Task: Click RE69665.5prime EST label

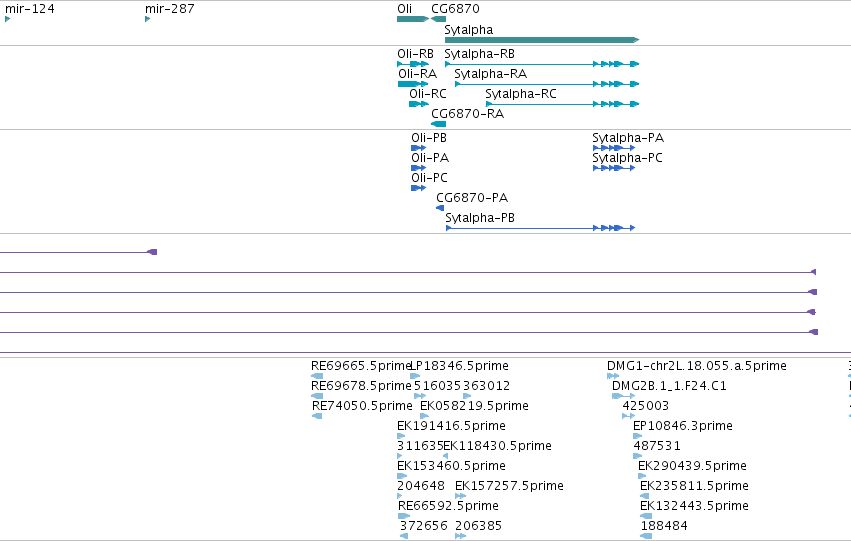Action: point(361,366)
